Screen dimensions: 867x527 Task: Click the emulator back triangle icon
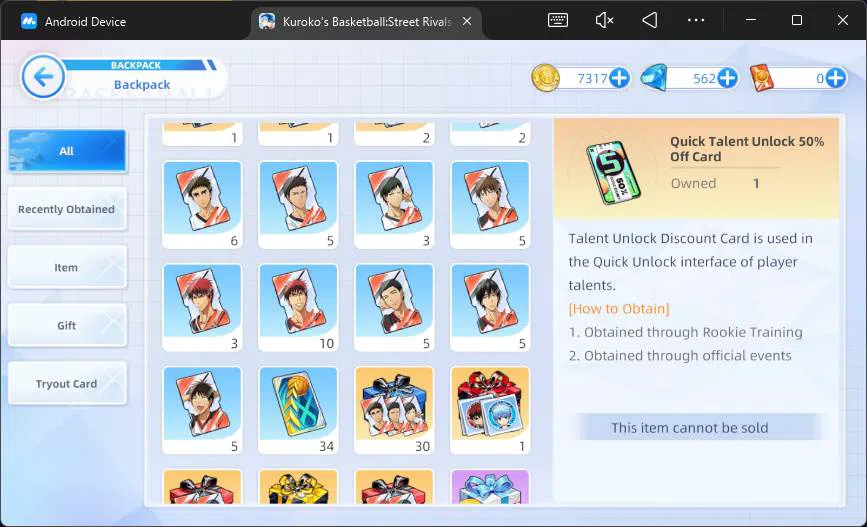click(x=650, y=20)
